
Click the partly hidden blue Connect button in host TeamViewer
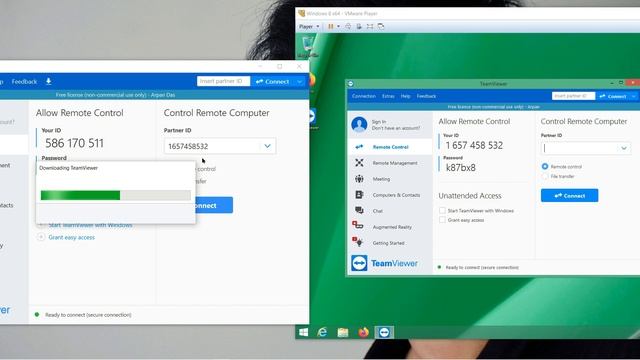214,205
